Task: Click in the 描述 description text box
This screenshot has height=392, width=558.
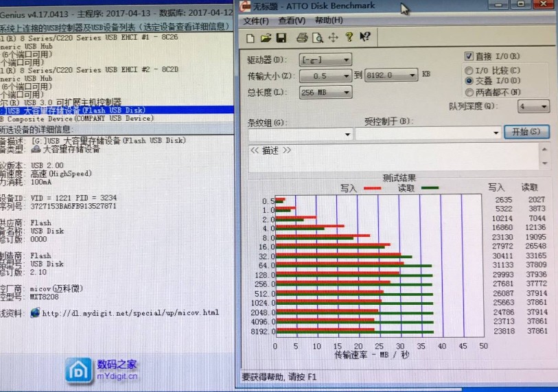Action: point(394,157)
